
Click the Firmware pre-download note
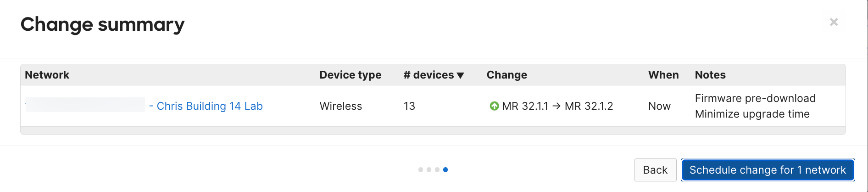click(755, 98)
